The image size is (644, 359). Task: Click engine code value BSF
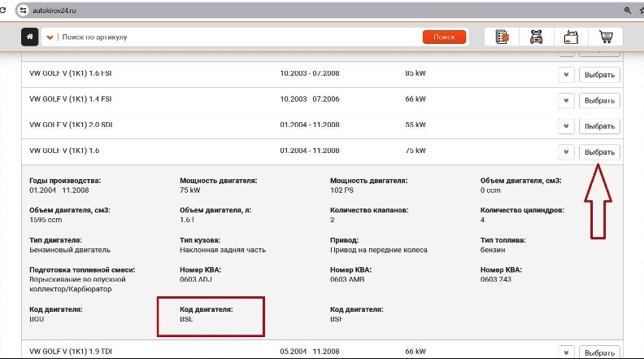pos(337,319)
